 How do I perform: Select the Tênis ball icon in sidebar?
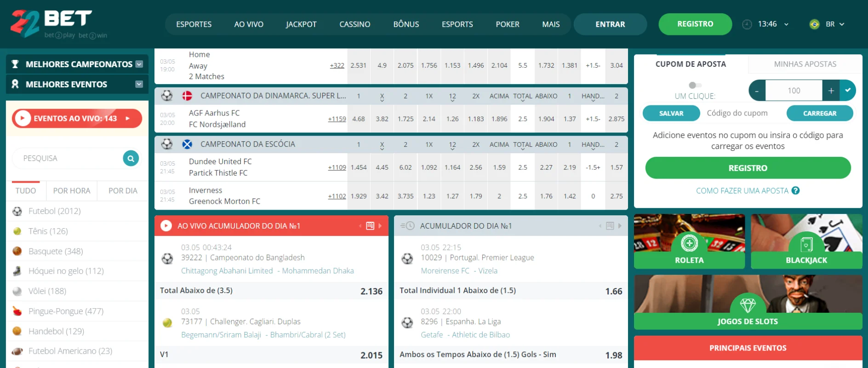click(x=17, y=231)
